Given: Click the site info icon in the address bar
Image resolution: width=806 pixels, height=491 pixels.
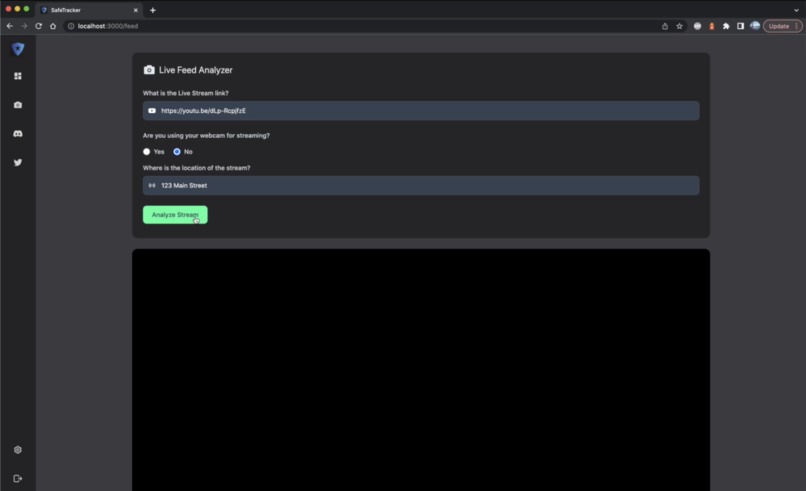Looking at the screenshot, I should tap(71, 26).
